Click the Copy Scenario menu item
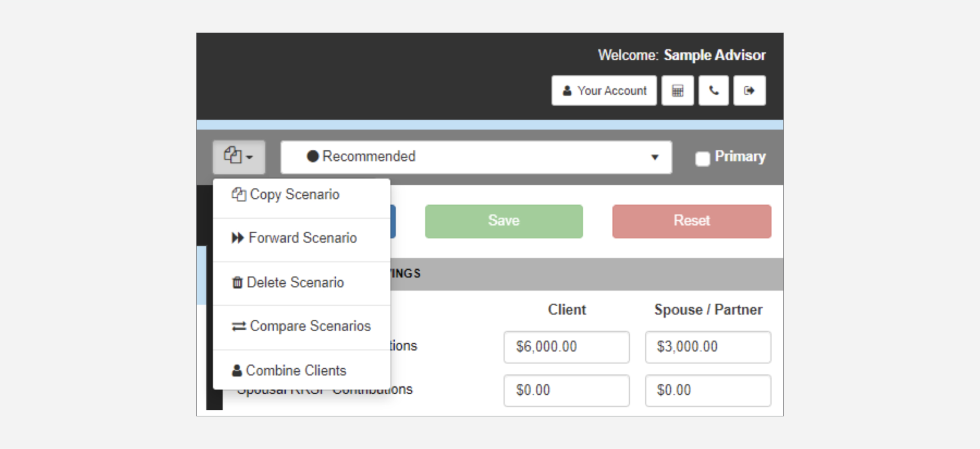Image resolution: width=980 pixels, height=449 pixels. pyautogui.click(x=295, y=195)
